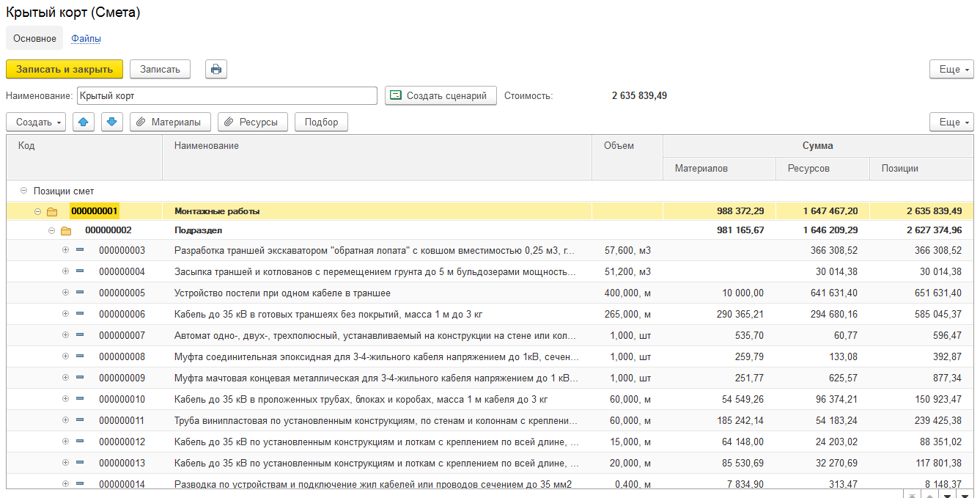Open the Еще menu on the Подбор toolbar row
This screenshot has width=980, height=498.
click(x=951, y=122)
